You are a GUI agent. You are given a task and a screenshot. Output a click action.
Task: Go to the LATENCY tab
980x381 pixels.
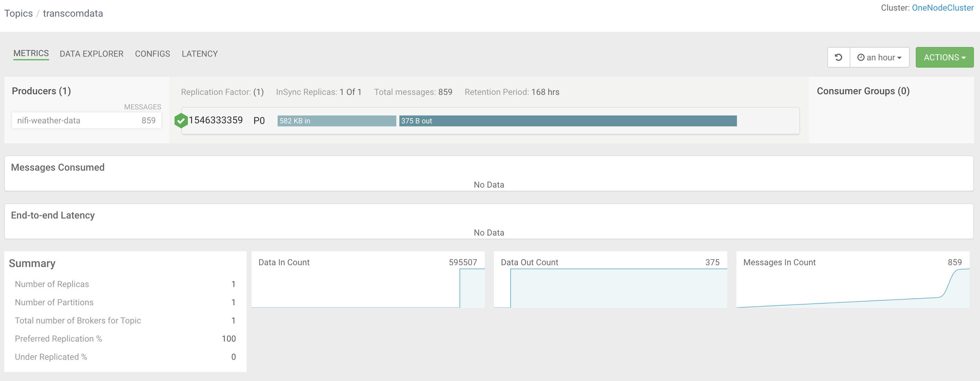click(200, 54)
